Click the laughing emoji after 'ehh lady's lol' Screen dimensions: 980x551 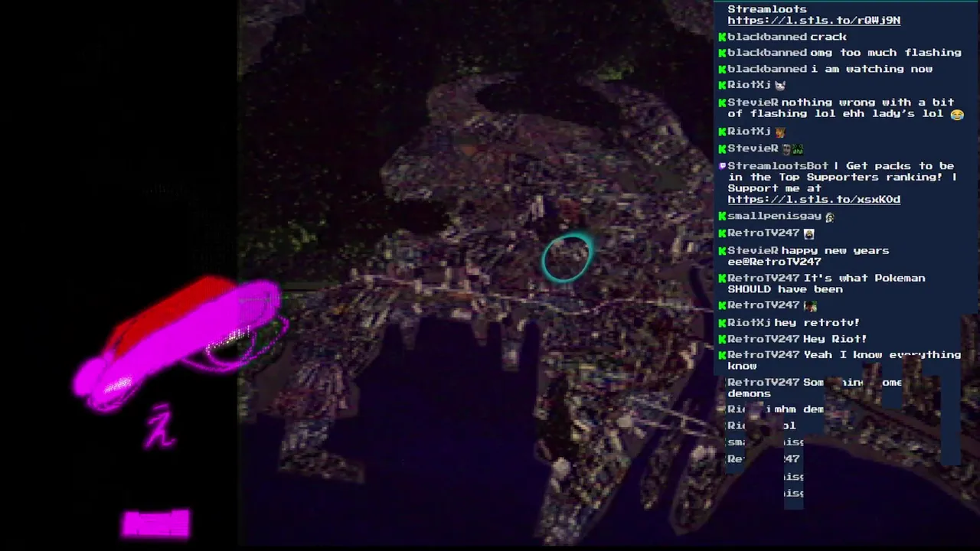[x=957, y=115]
